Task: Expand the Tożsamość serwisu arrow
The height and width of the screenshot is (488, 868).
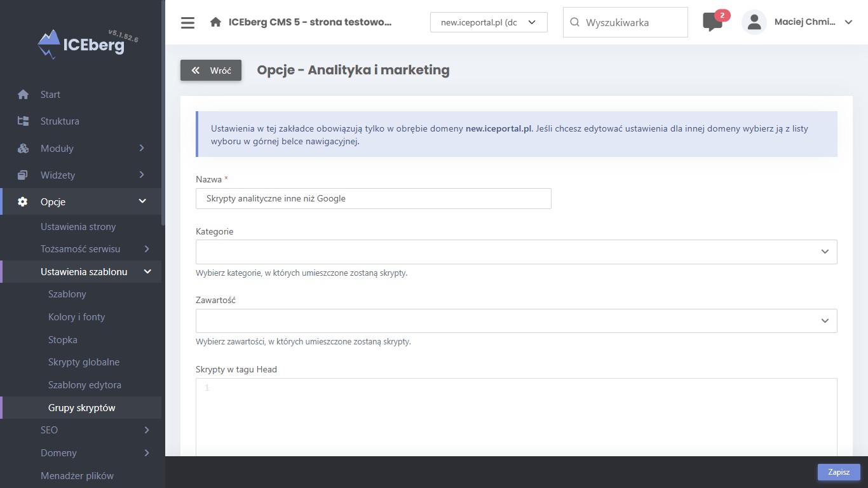Action: click(147, 249)
